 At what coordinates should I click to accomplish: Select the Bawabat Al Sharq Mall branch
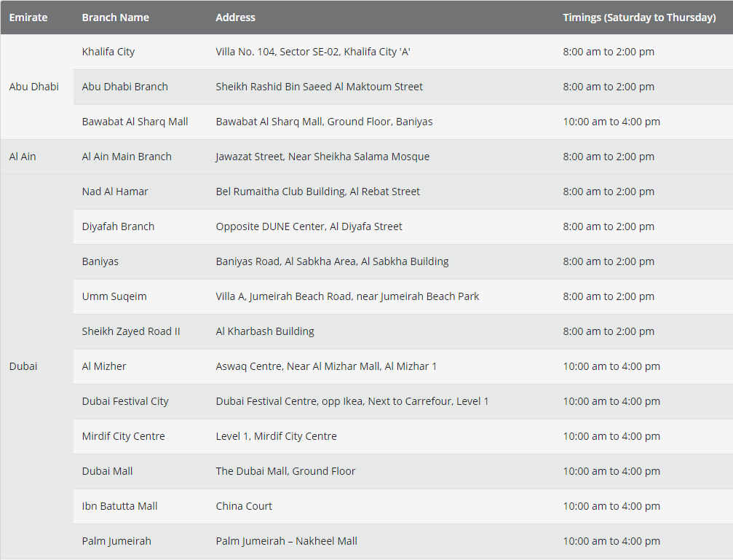coord(135,122)
